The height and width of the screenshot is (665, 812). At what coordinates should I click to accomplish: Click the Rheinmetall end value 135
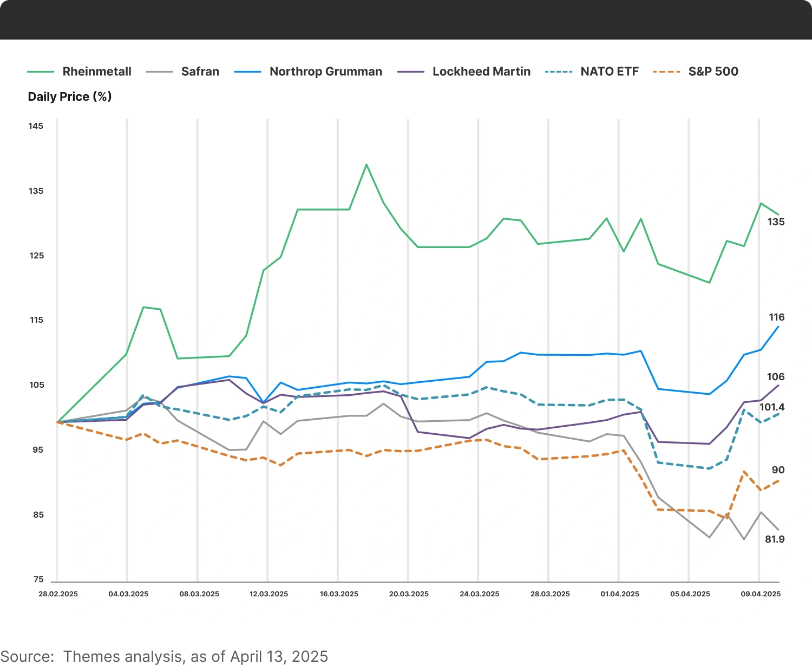[x=776, y=222]
